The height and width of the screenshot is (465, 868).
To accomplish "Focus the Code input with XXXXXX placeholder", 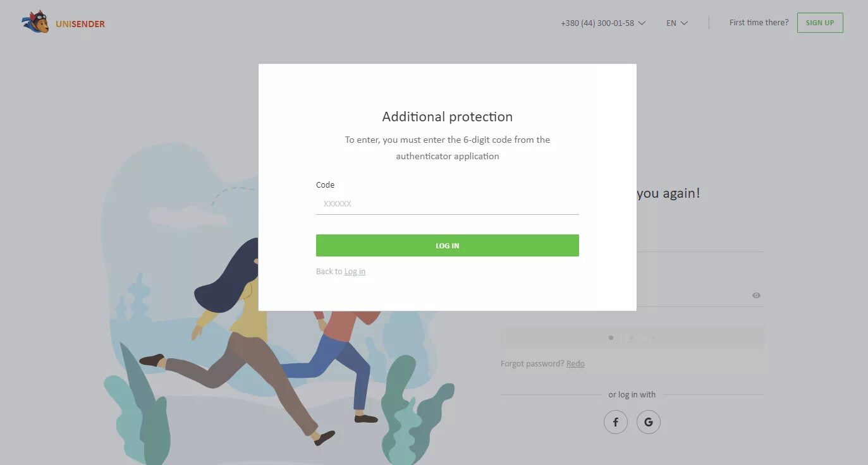I will pos(448,204).
